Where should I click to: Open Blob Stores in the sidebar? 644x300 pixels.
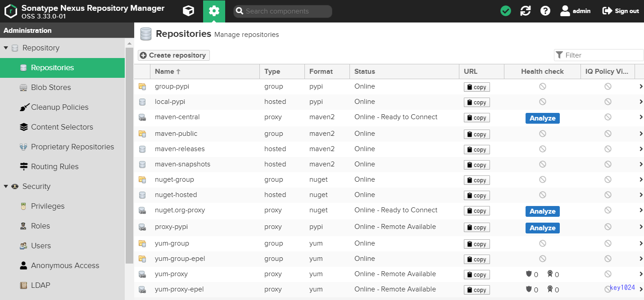tap(62, 88)
